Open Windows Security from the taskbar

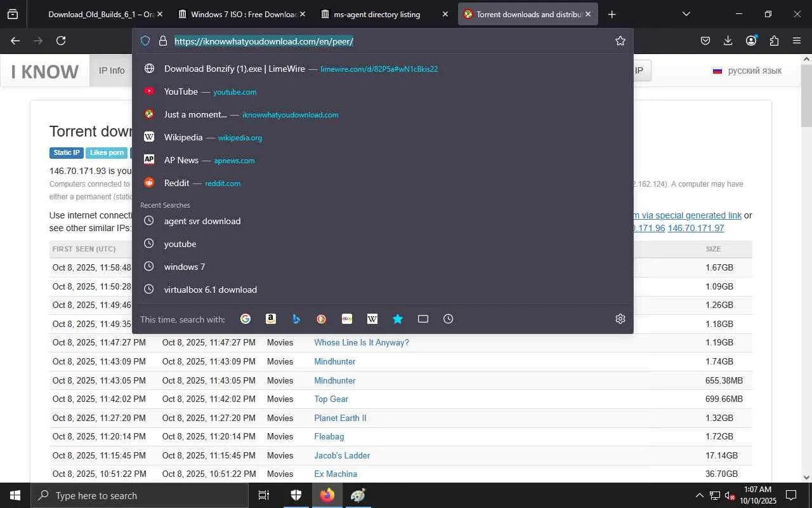tap(296, 495)
